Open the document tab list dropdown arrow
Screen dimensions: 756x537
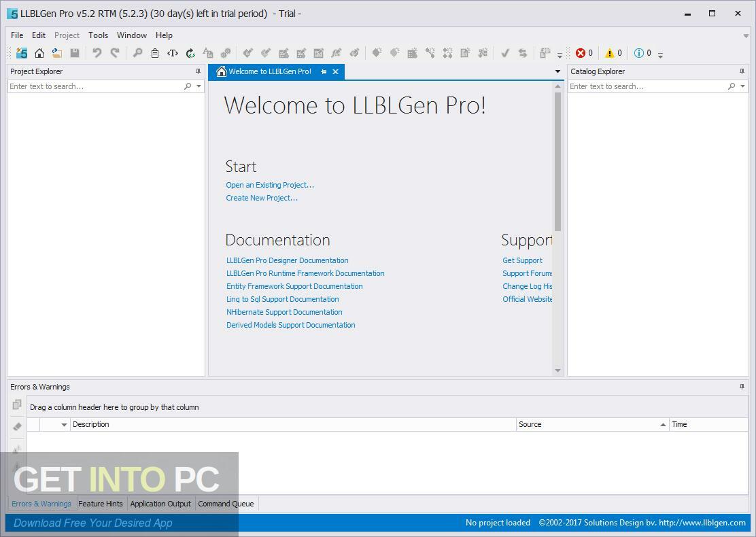pos(558,71)
